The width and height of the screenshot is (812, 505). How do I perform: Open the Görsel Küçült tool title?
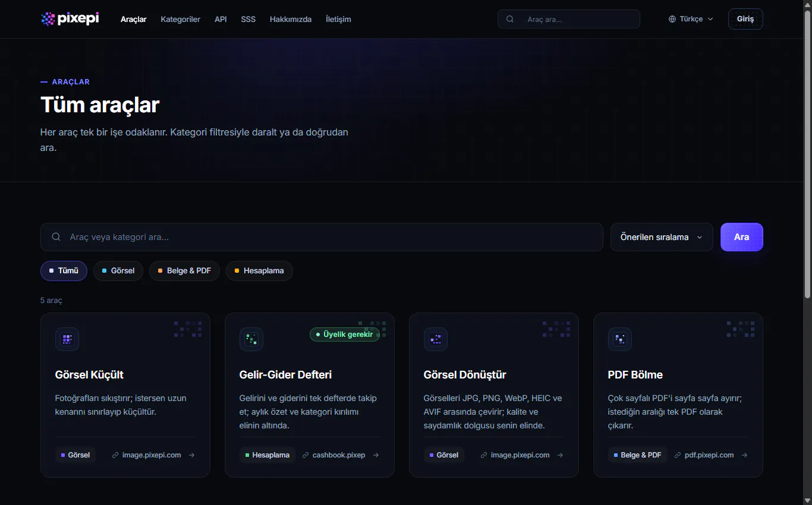tap(89, 375)
